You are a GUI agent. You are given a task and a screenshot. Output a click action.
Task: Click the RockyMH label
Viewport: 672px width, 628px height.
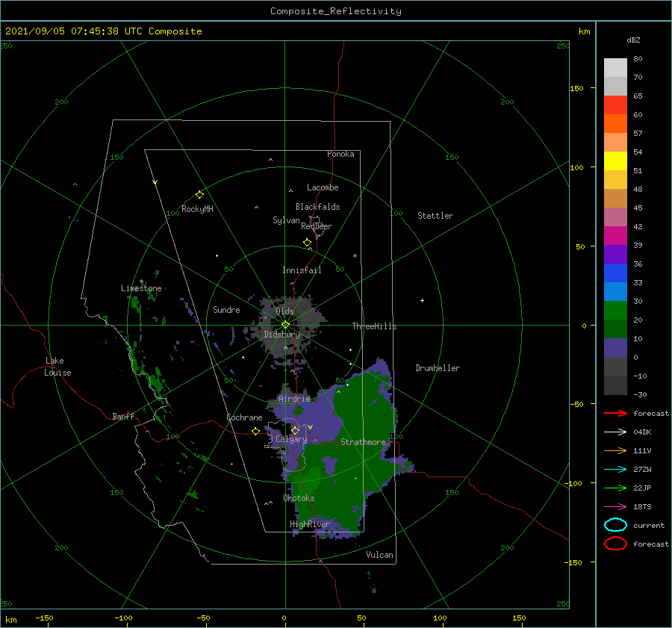(x=197, y=209)
